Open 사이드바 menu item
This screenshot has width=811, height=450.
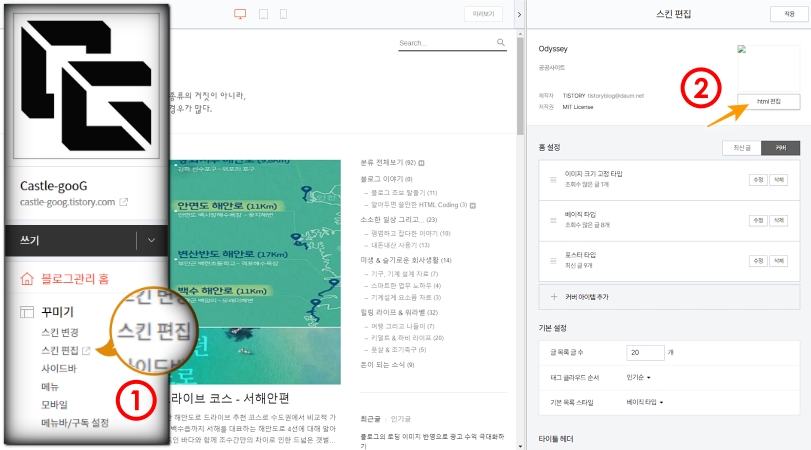point(59,369)
